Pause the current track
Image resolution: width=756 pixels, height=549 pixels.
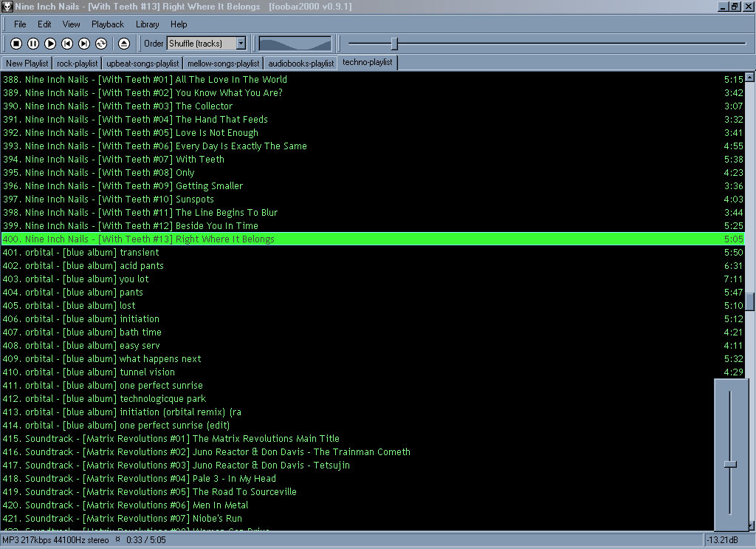point(32,44)
